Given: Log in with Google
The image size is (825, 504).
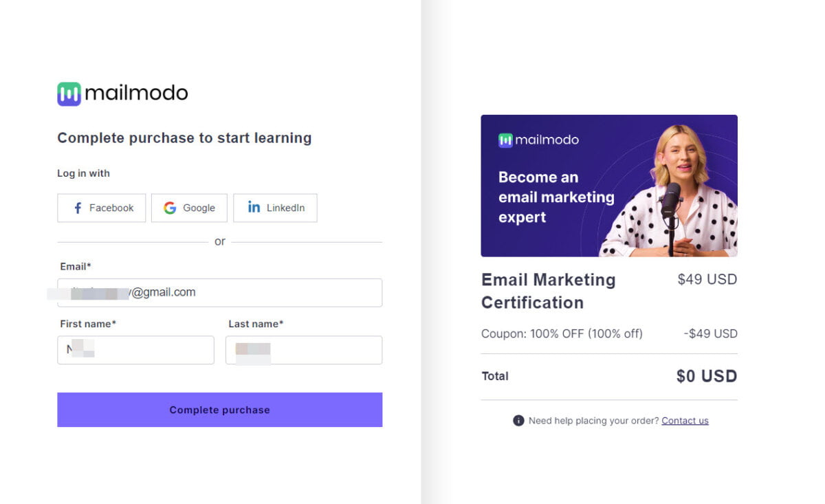Looking at the screenshot, I should pos(189,208).
